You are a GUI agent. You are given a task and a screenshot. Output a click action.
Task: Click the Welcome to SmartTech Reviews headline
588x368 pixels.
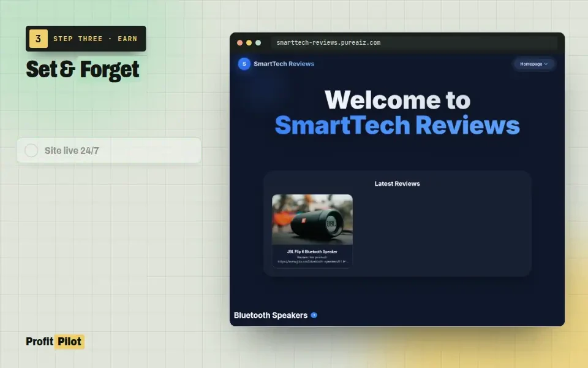[x=397, y=112]
